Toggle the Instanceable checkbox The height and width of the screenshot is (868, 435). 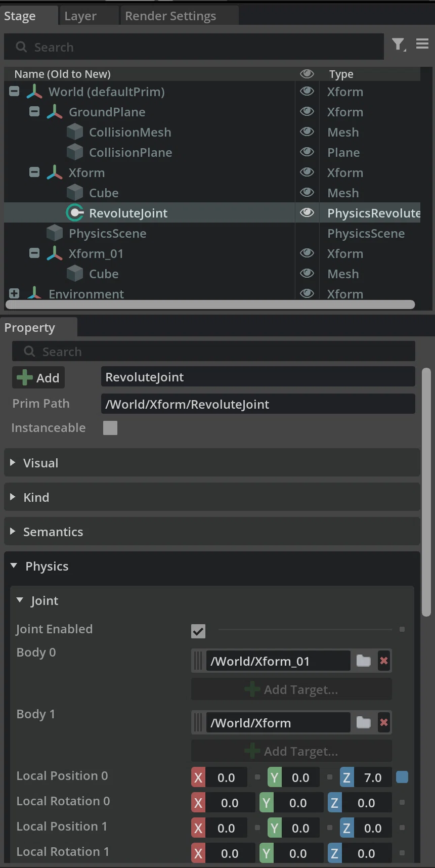click(x=110, y=428)
